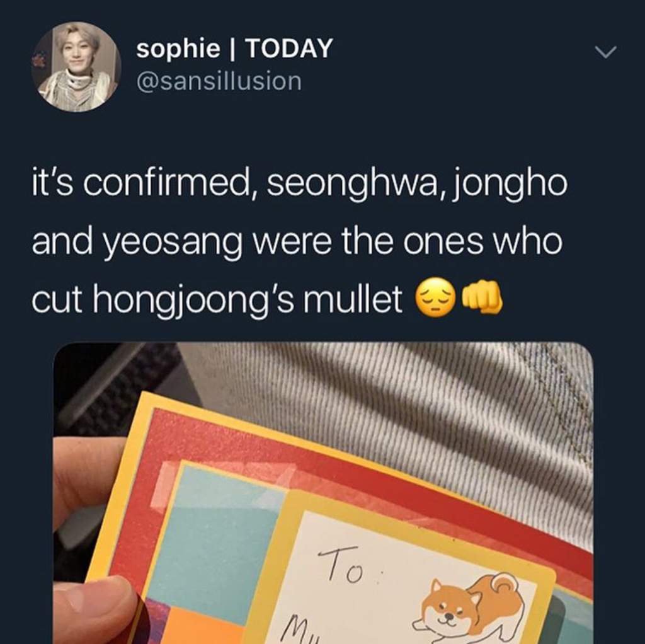Image resolution: width=645 pixels, height=644 pixels.
Task: Select the word mullet in tweet
Action: coord(353,298)
